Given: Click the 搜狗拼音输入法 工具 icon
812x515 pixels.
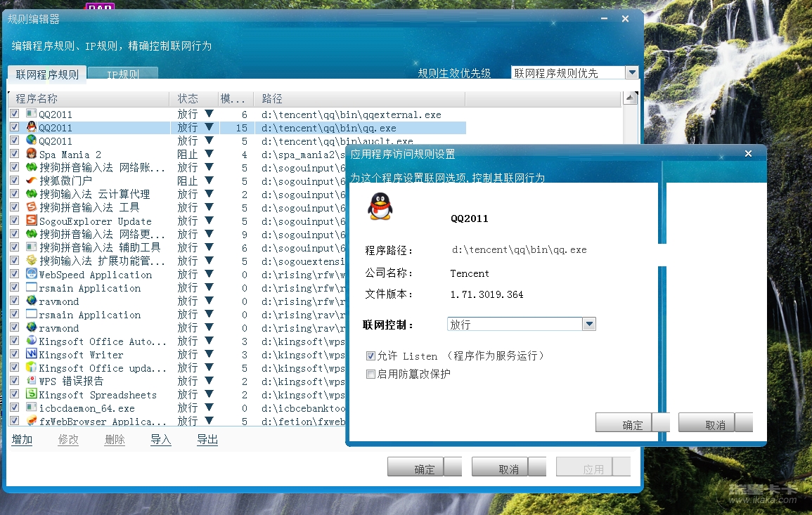Looking at the screenshot, I should click(x=31, y=207).
